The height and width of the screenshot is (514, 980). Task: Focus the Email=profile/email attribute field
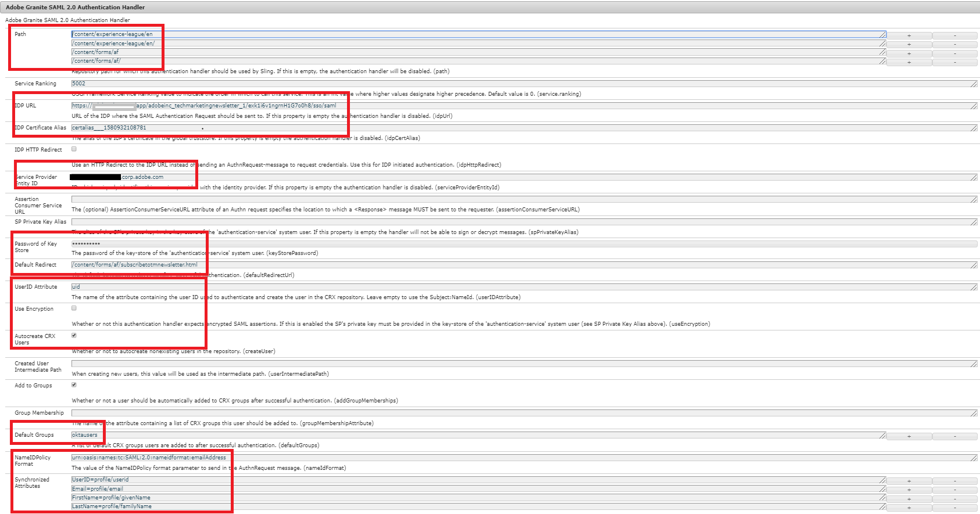click(x=478, y=489)
